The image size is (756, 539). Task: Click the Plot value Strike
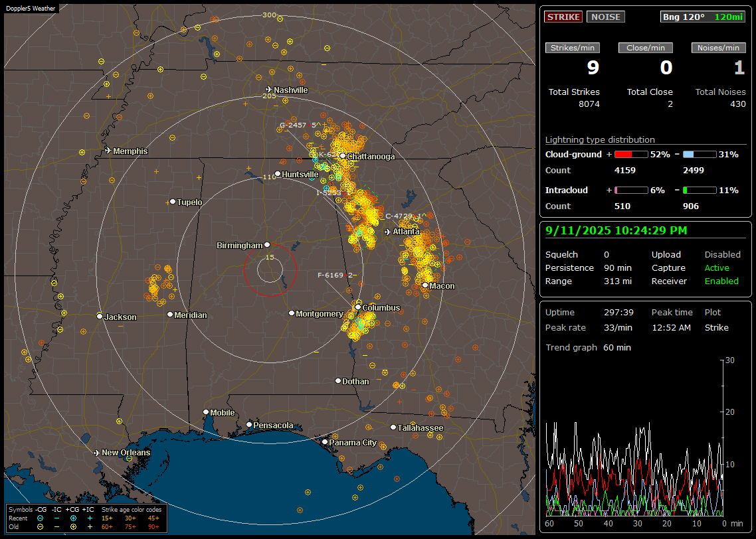coord(716,327)
